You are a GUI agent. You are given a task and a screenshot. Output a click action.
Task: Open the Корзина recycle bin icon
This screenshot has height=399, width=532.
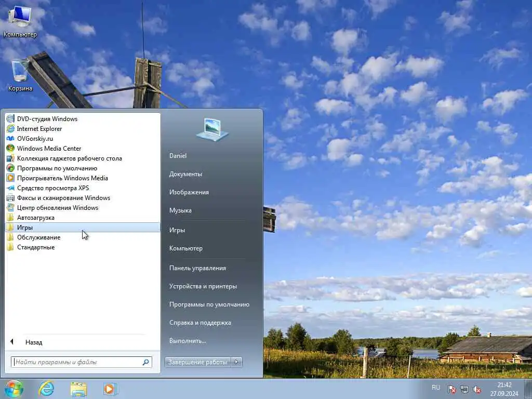20,75
